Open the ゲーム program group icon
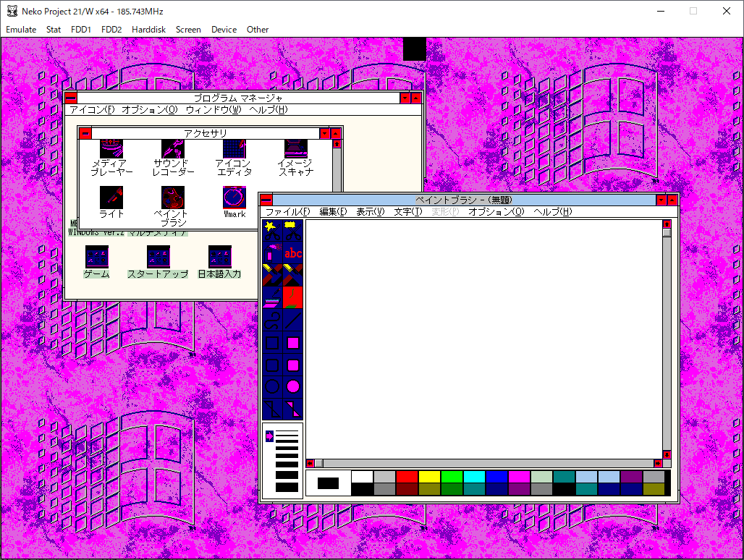744x560 pixels. [97, 262]
